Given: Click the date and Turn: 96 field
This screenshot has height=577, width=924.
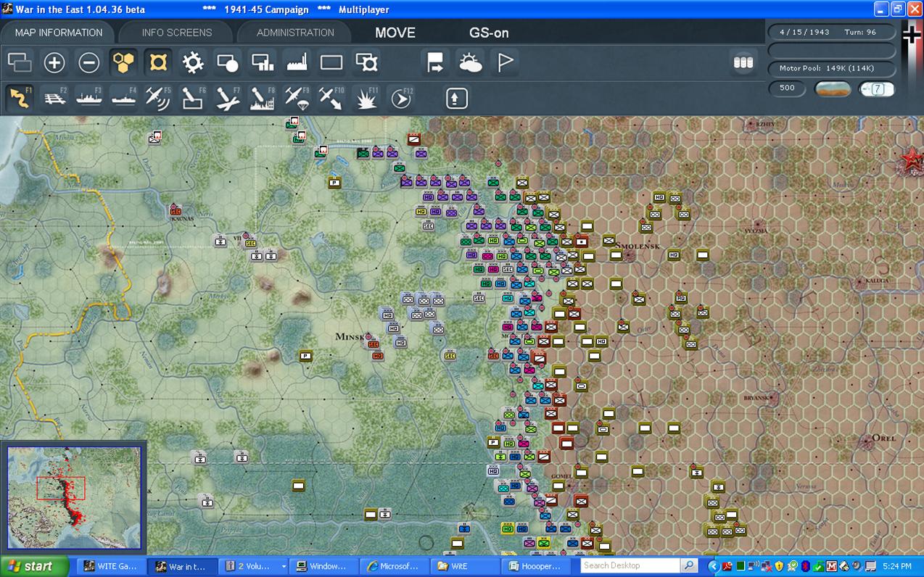Looking at the screenshot, I should [x=832, y=32].
